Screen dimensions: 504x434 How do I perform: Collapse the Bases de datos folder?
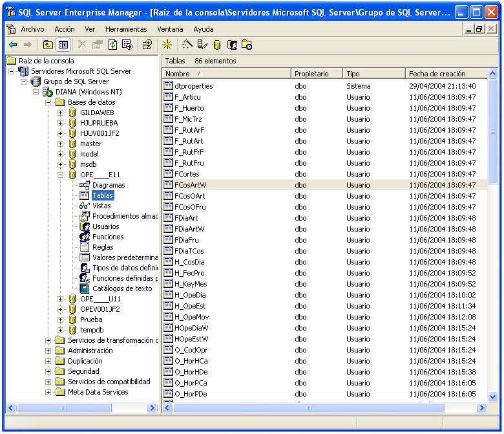[x=48, y=102]
